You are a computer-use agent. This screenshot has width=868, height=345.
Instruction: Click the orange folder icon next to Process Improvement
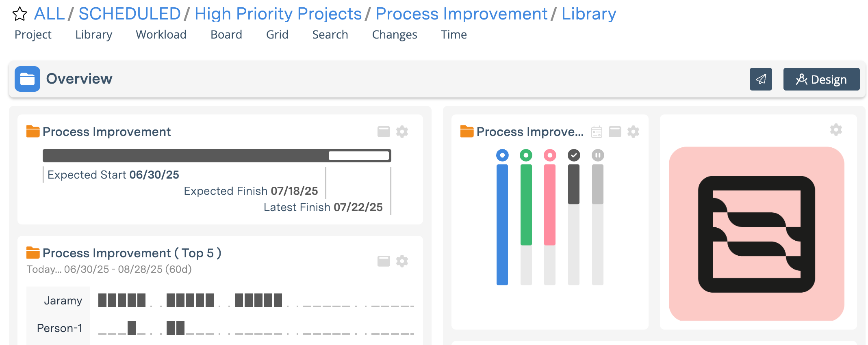point(32,131)
